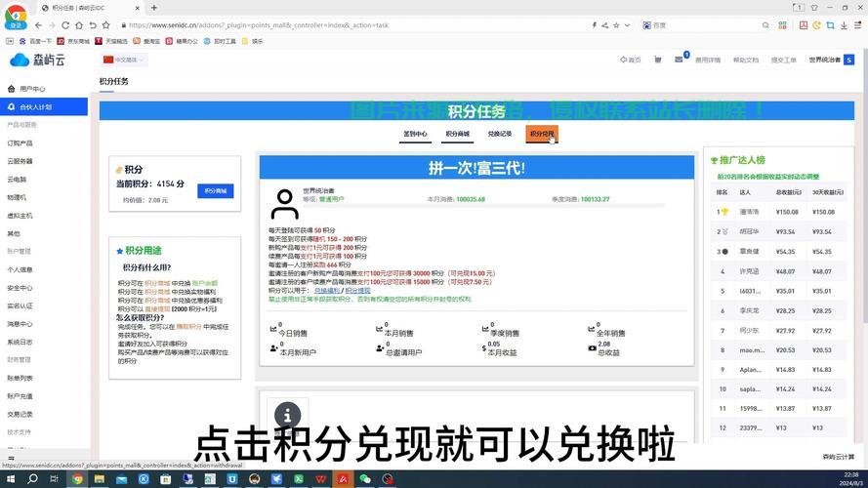
Task: Open 提交工单 in the header
Action: tap(783, 60)
